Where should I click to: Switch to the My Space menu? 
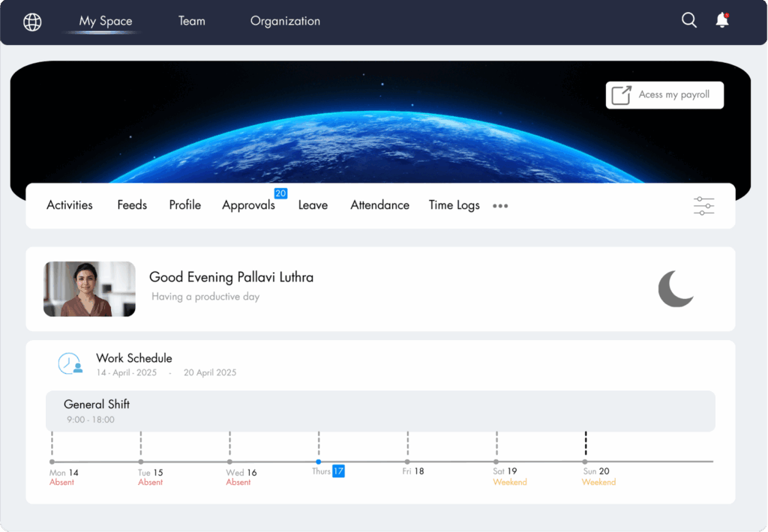pos(106,21)
